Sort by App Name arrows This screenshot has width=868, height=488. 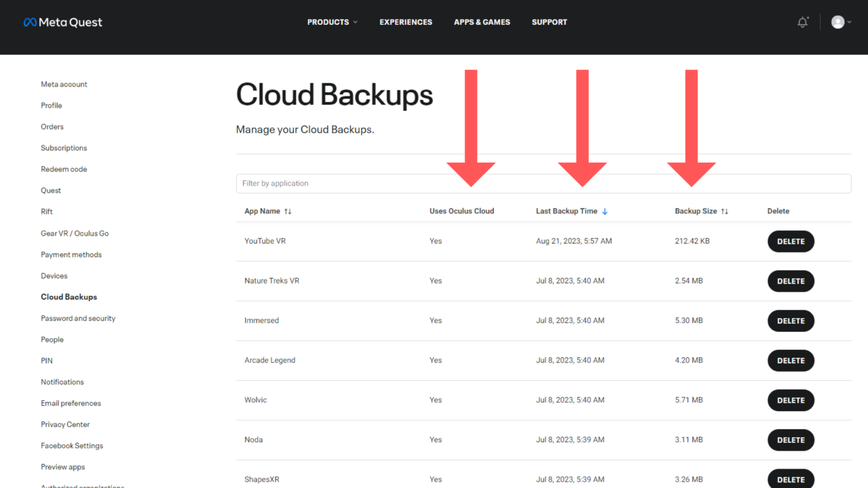coord(288,211)
